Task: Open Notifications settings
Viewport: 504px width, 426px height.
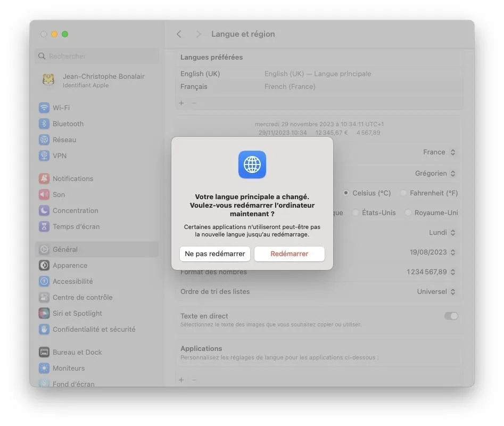Action: (x=73, y=178)
